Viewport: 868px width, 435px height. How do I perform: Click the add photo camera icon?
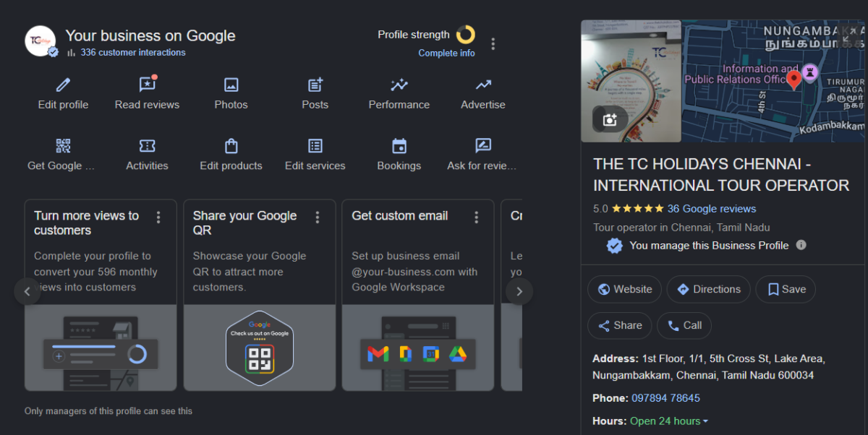click(x=610, y=119)
